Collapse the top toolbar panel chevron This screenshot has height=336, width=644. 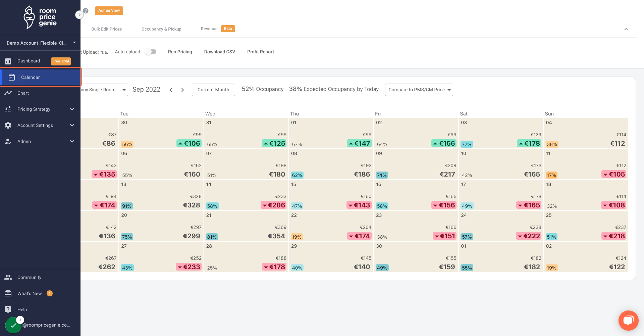(x=626, y=29)
